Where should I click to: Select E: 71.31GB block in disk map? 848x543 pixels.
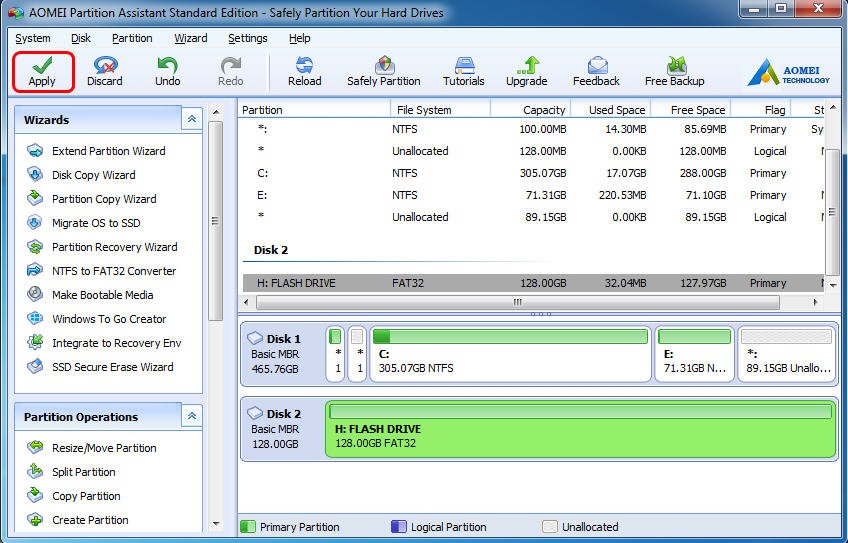[x=694, y=354]
